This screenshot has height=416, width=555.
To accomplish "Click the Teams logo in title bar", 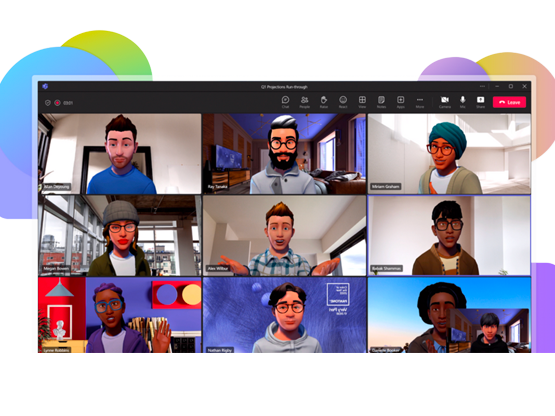I will (x=45, y=86).
